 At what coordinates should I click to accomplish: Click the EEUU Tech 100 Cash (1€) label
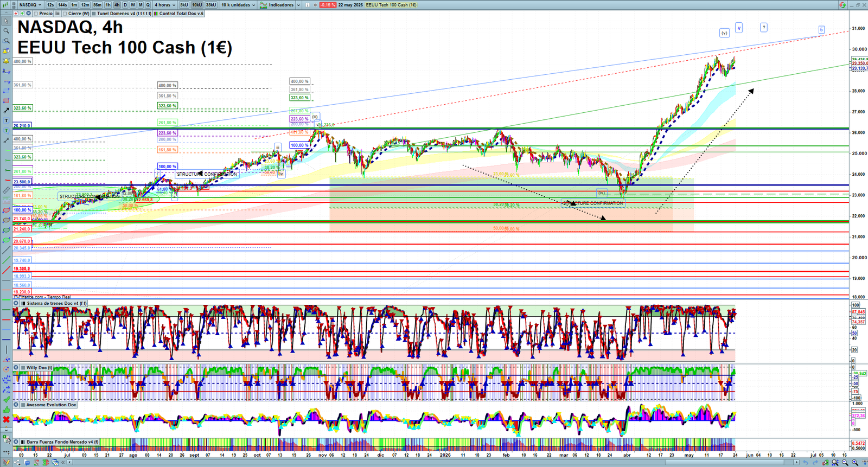(391, 5)
